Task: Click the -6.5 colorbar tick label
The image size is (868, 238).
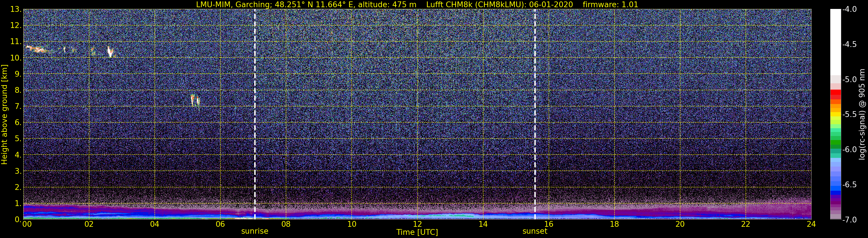Action: [849, 184]
